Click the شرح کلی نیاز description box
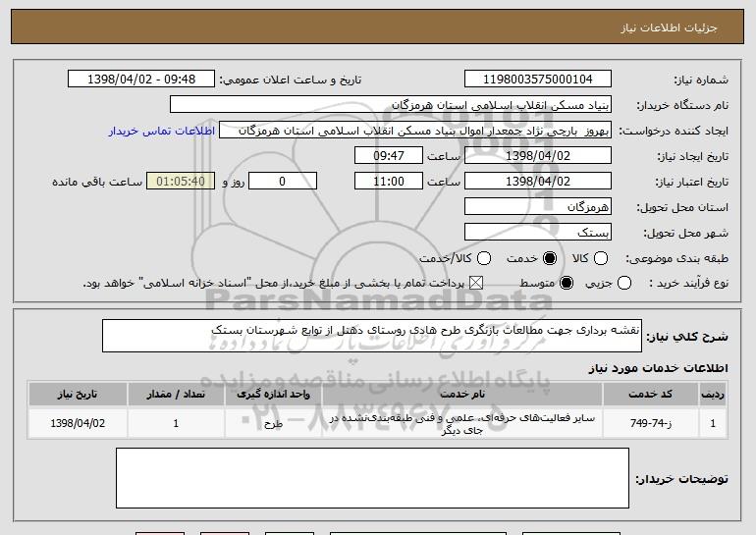The width and height of the screenshot is (756, 535). pyautogui.click(x=372, y=336)
